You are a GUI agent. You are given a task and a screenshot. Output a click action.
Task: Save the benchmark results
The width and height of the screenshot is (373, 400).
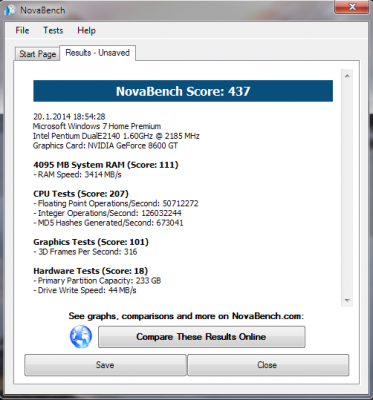[x=105, y=365]
